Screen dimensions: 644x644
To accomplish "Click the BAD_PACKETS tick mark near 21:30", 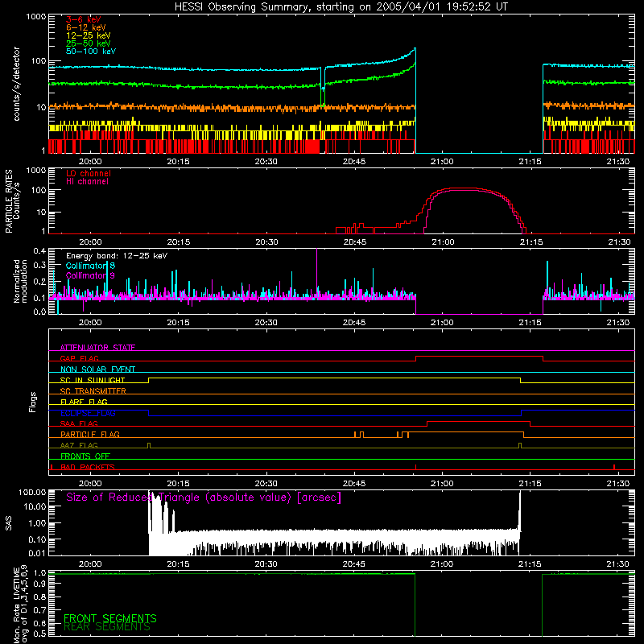I will 614,467.
